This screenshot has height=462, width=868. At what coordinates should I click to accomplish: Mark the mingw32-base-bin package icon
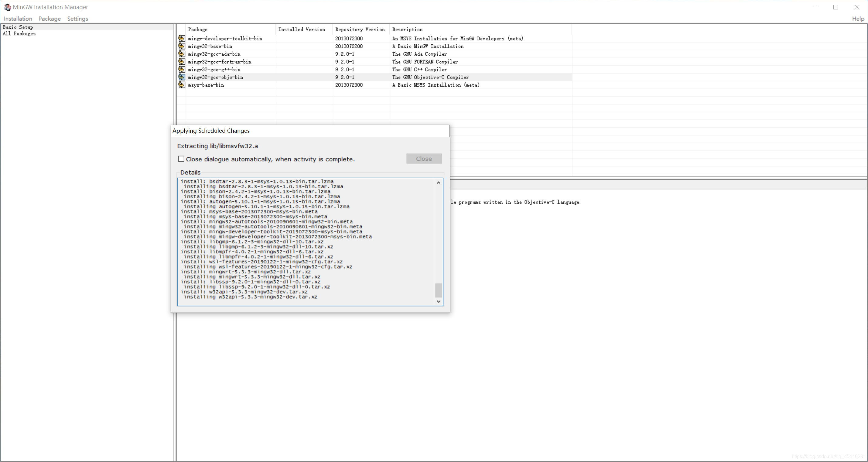point(182,46)
